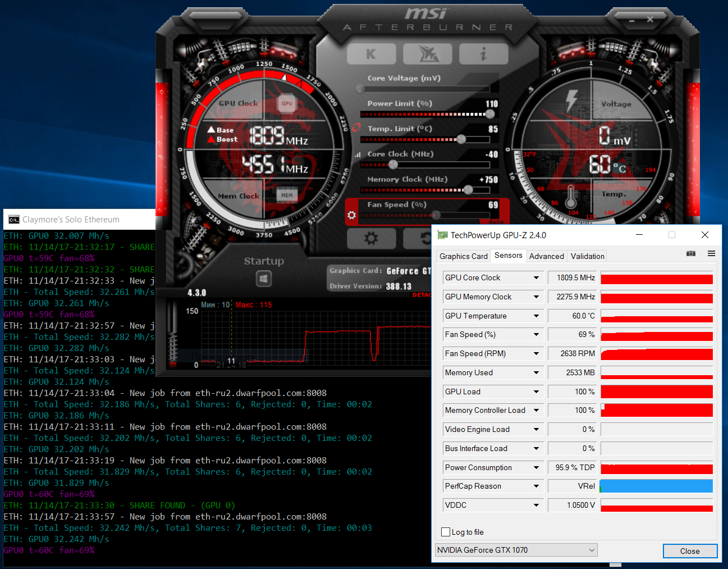Open Afterburner settings gear button

(371, 238)
